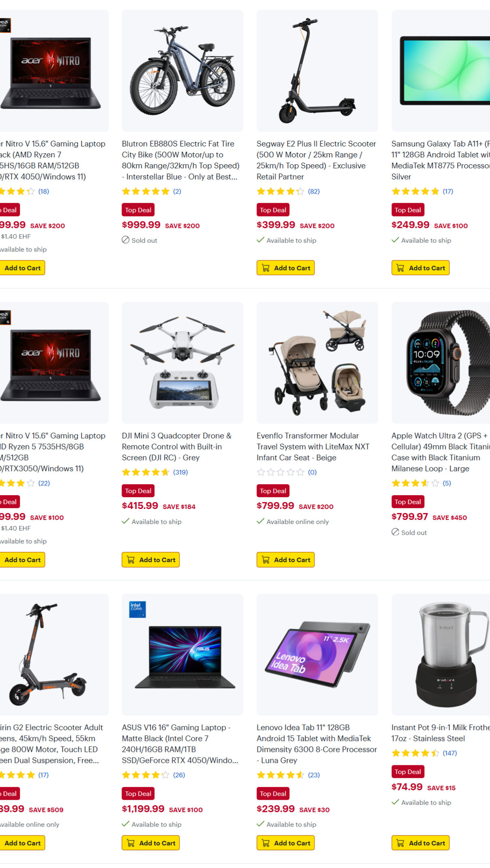Add Evenflo Transformer travel system to cart

click(285, 560)
